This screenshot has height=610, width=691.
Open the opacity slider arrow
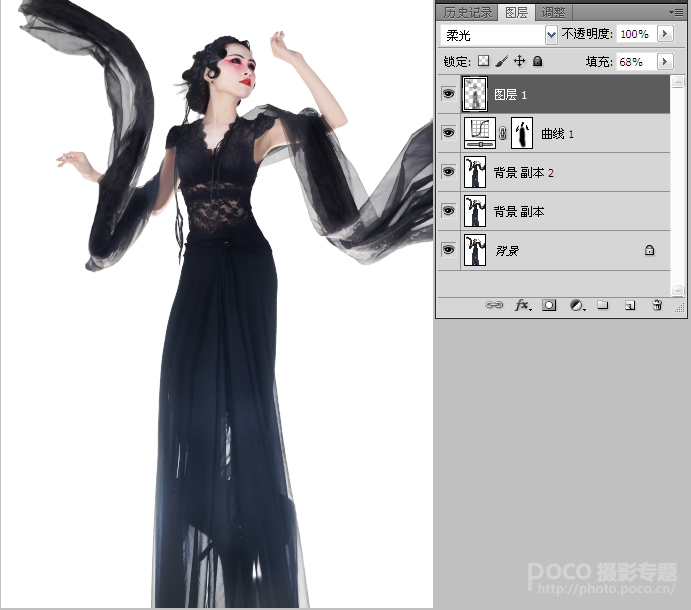pos(665,33)
